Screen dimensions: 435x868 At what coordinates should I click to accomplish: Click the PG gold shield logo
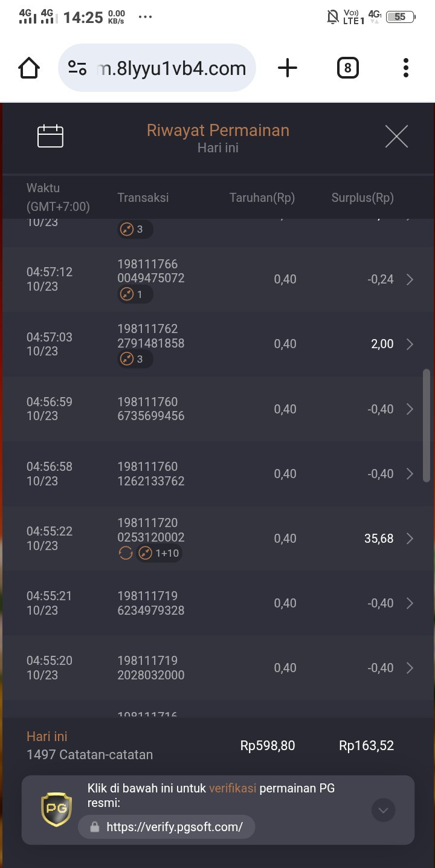tap(56, 810)
